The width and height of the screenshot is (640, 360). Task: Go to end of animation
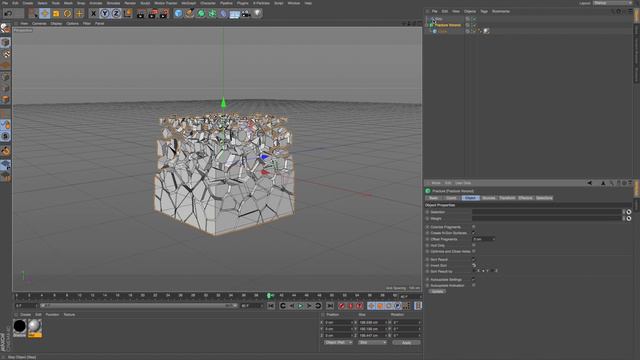pyautogui.click(x=330, y=306)
